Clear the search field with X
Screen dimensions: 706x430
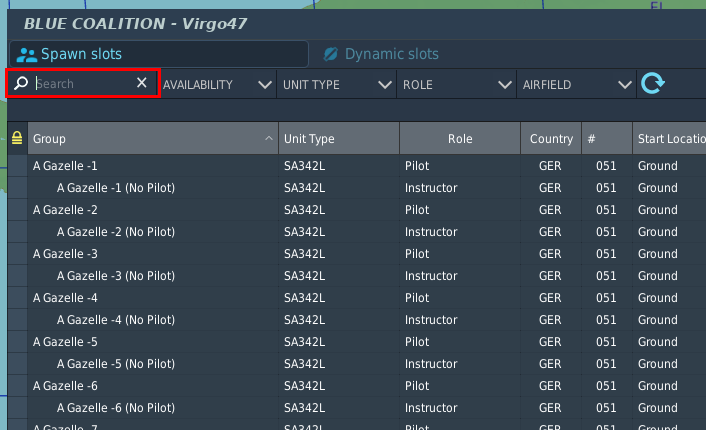(x=142, y=83)
